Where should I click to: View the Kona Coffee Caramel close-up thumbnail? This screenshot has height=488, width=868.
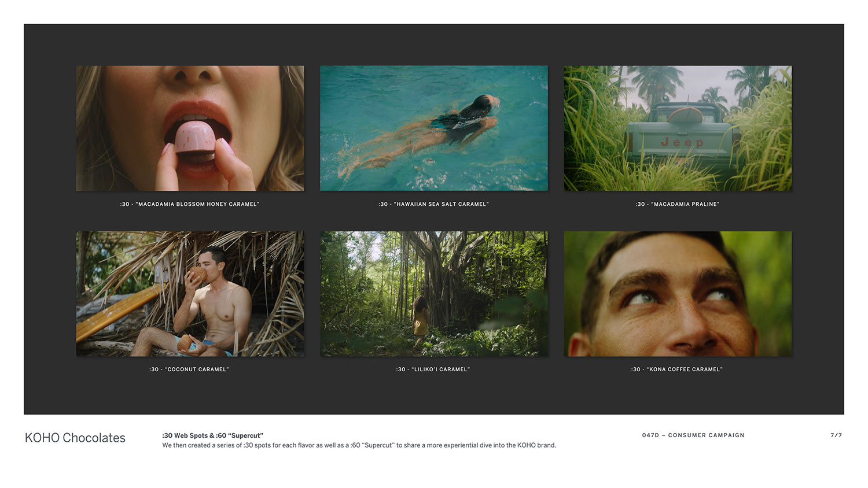678,294
